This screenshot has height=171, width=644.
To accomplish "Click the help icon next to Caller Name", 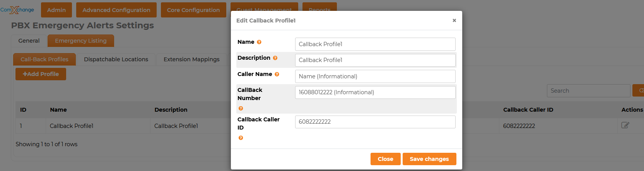I will click(277, 74).
